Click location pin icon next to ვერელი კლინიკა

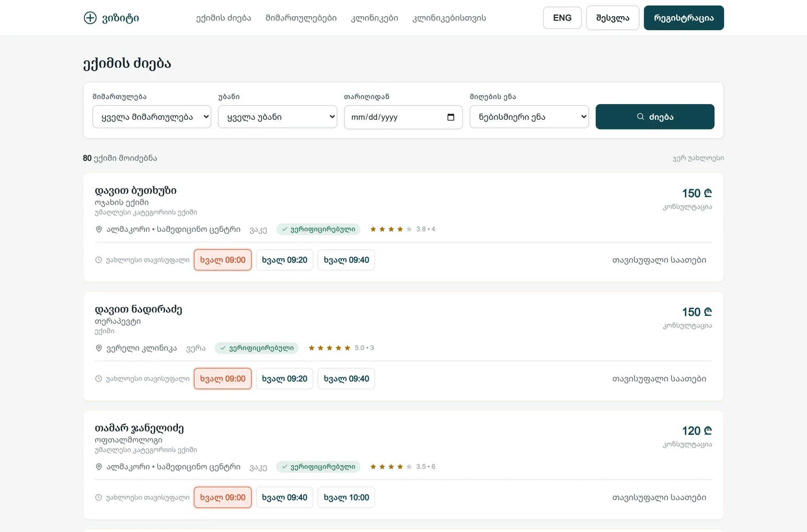(98, 348)
